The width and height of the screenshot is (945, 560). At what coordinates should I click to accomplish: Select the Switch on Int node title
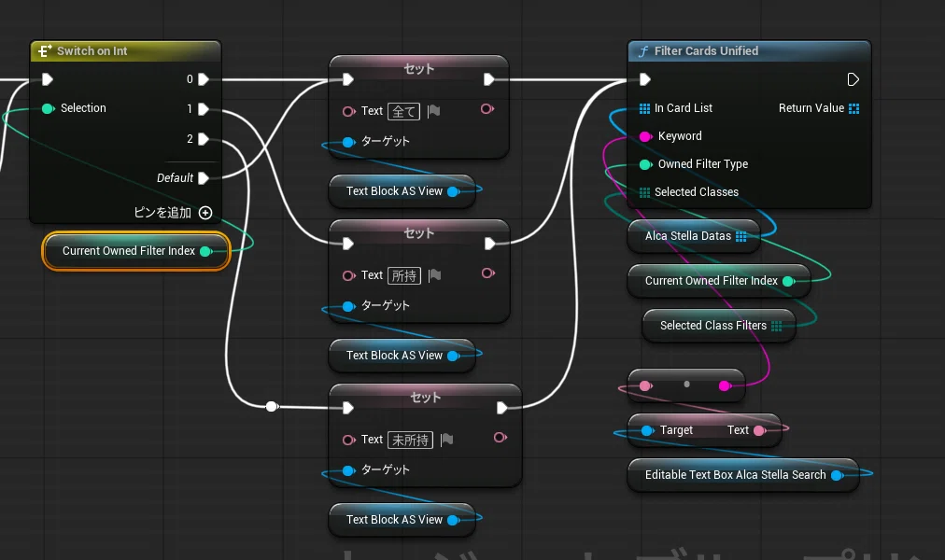point(92,51)
